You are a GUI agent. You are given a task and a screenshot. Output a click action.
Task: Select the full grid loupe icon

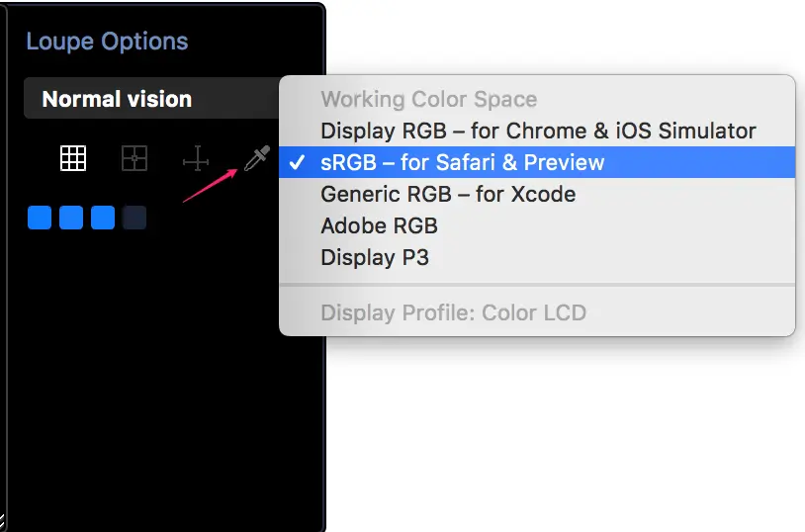[73, 158]
